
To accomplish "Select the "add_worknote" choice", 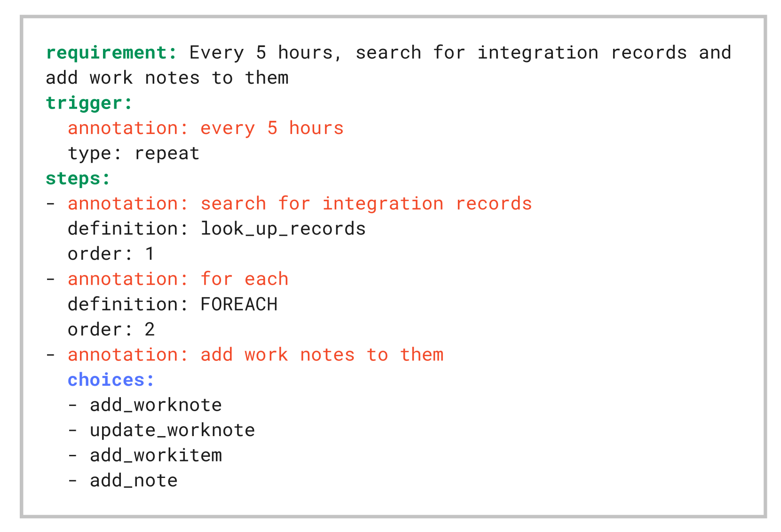I will [156, 405].
